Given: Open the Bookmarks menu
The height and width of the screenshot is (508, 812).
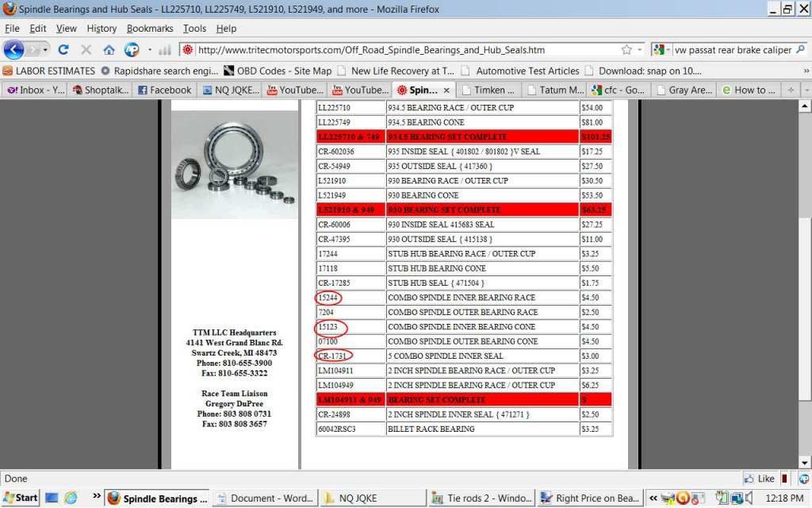Looking at the screenshot, I should [150, 29].
